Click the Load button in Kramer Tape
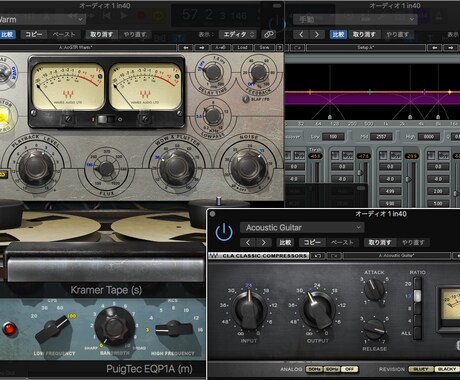This screenshot has width=460, height=380. [x=242, y=48]
